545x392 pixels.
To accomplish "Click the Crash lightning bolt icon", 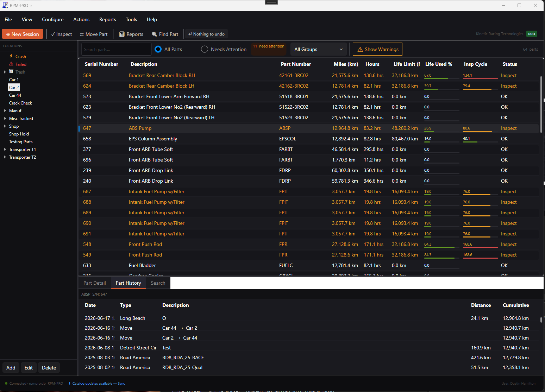I will pyautogui.click(x=11, y=56).
